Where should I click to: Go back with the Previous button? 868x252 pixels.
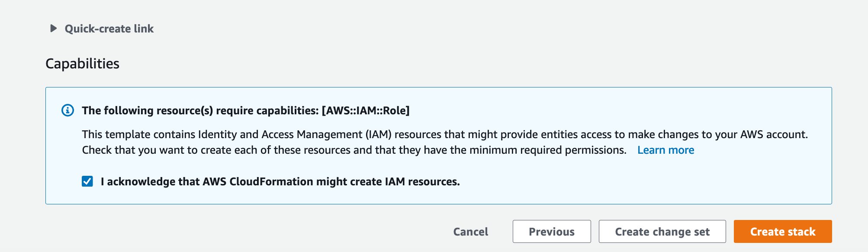click(552, 232)
